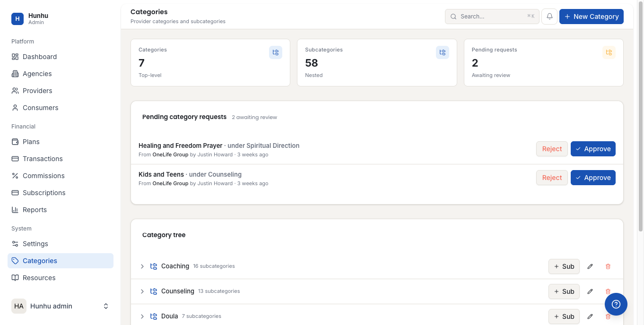644x325 pixels.
Task: Navigate to Consumers
Action: coord(61,108)
